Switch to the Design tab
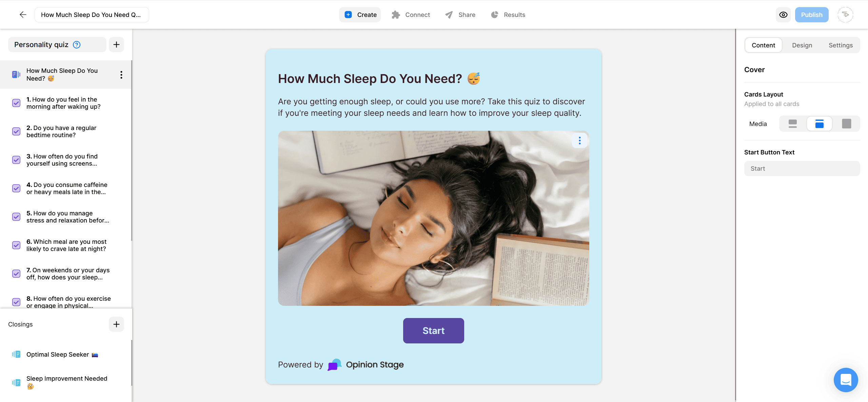This screenshot has height=402, width=868. tap(802, 45)
